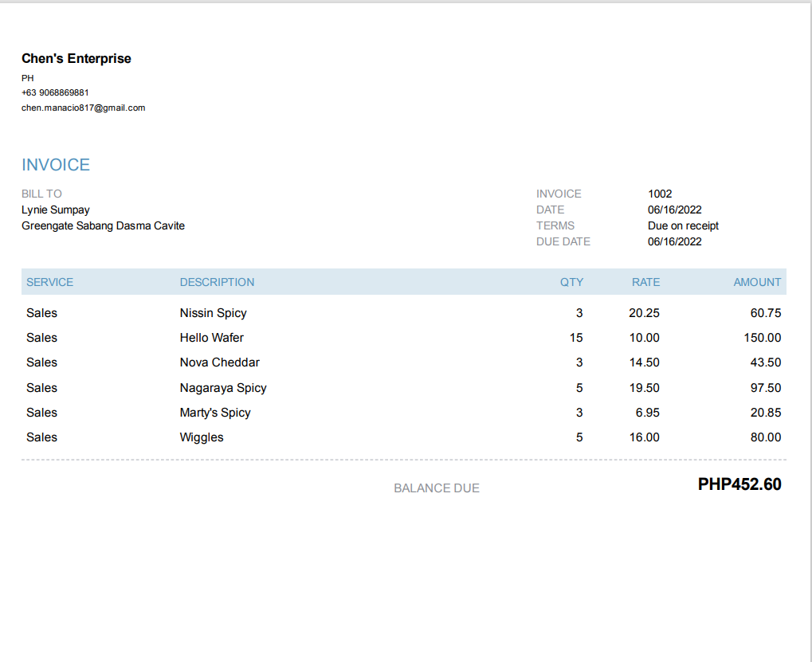Select the INVOICE heading text
Screen dimensions: 812x662
pyautogui.click(x=56, y=165)
